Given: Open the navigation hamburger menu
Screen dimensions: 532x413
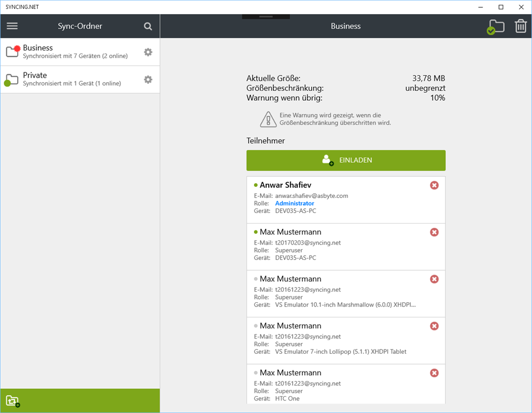Looking at the screenshot, I should click(x=12, y=26).
